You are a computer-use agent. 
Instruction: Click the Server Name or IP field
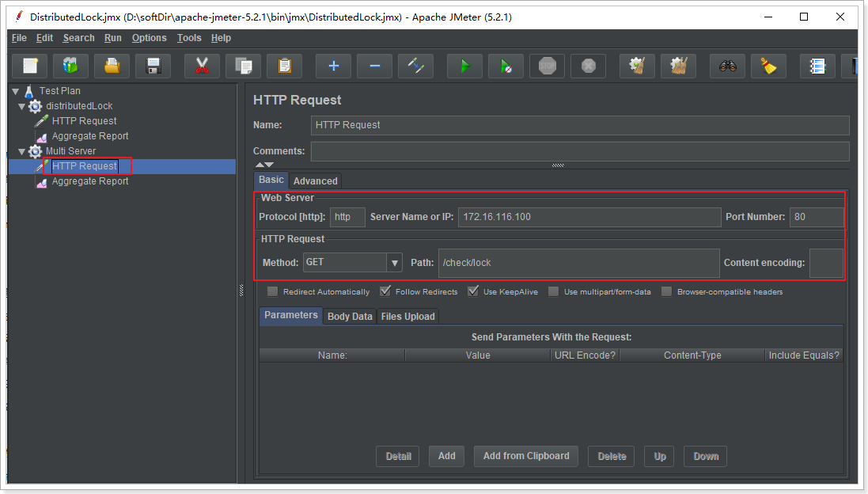click(x=589, y=217)
